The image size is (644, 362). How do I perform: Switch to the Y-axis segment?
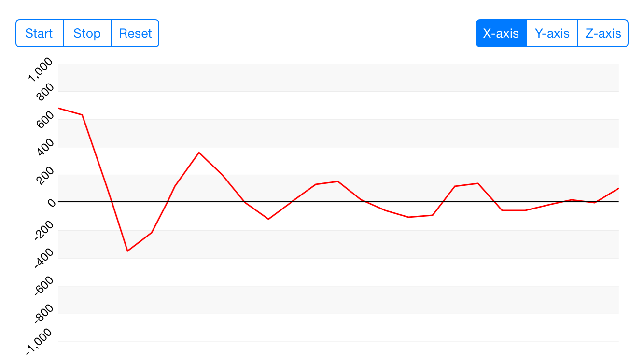(x=552, y=33)
